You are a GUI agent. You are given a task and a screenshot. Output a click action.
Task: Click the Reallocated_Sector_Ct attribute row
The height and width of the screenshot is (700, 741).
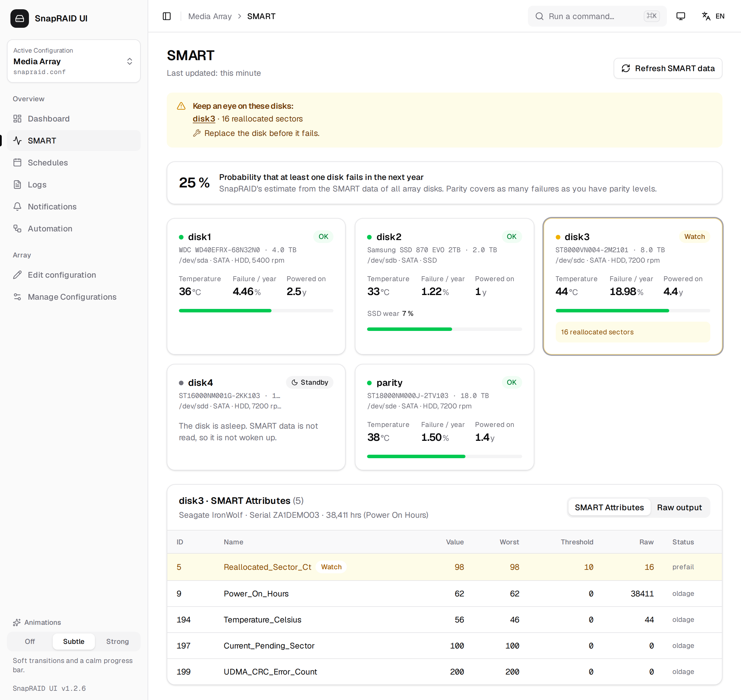tap(444, 567)
